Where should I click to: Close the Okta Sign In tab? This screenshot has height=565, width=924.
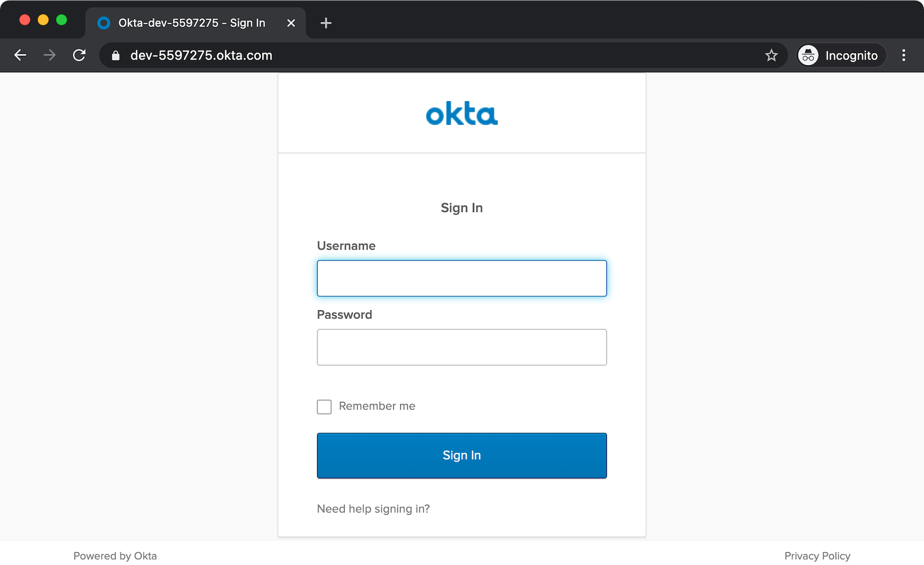point(291,23)
